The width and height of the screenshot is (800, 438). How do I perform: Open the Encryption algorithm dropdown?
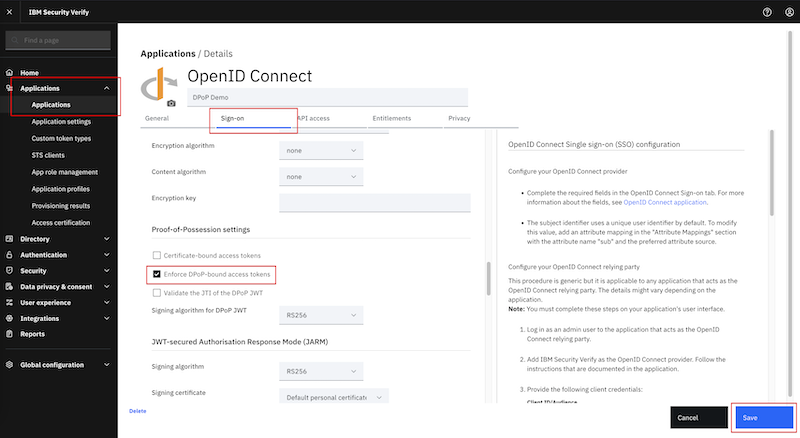click(321, 151)
